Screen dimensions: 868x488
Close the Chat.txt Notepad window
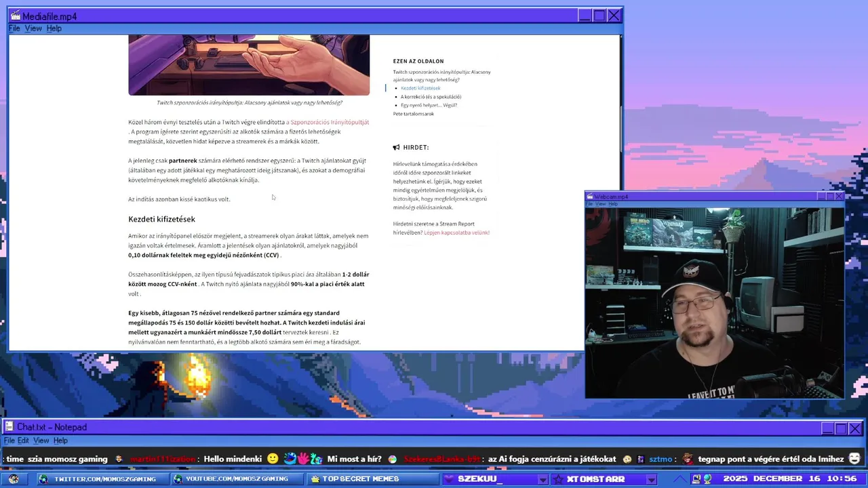point(855,428)
